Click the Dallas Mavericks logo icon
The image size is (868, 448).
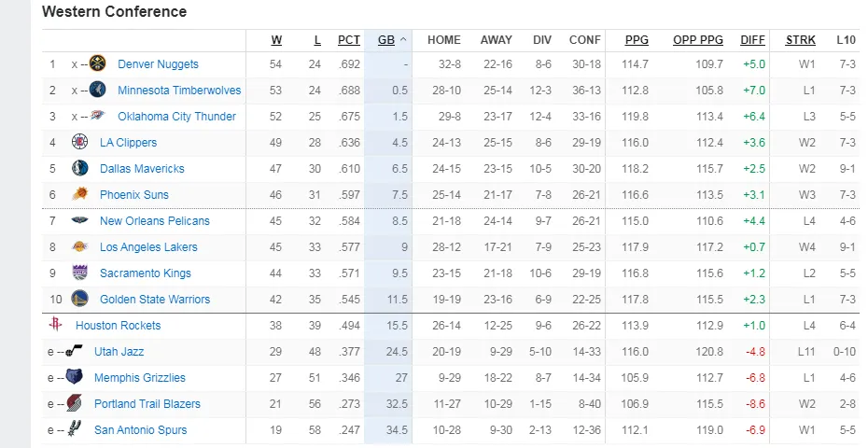tap(79, 168)
